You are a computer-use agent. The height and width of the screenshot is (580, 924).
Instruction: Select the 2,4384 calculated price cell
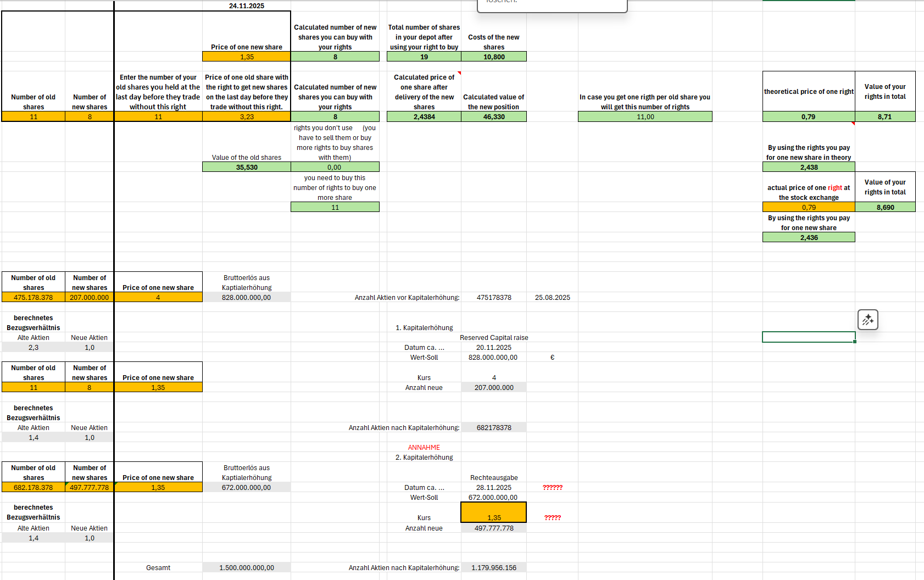pos(424,117)
